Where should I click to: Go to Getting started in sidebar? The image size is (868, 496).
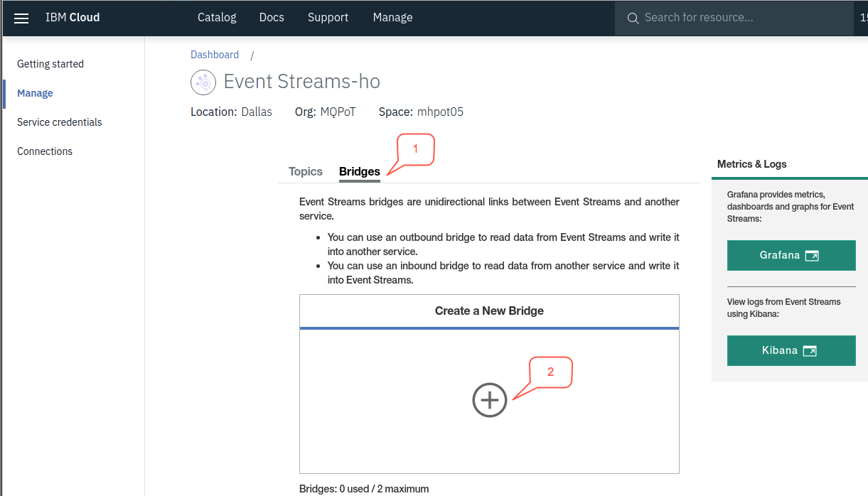coord(50,64)
